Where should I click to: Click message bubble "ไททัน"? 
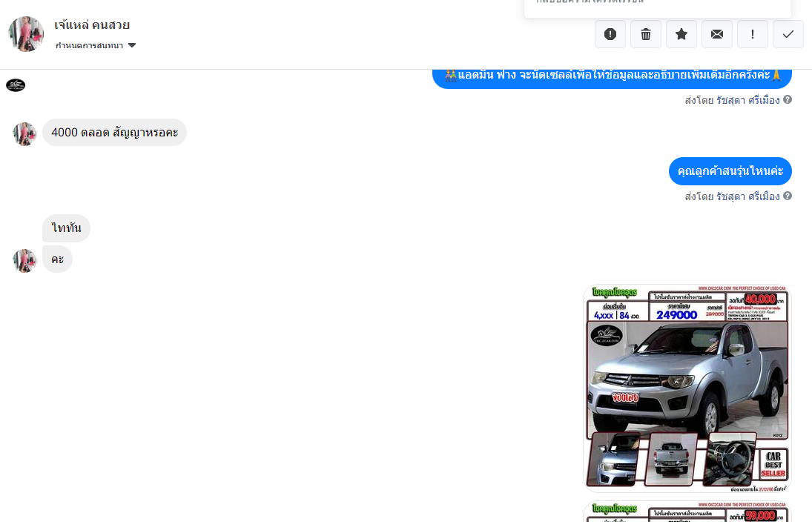pyautogui.click(x=66, y=228)
